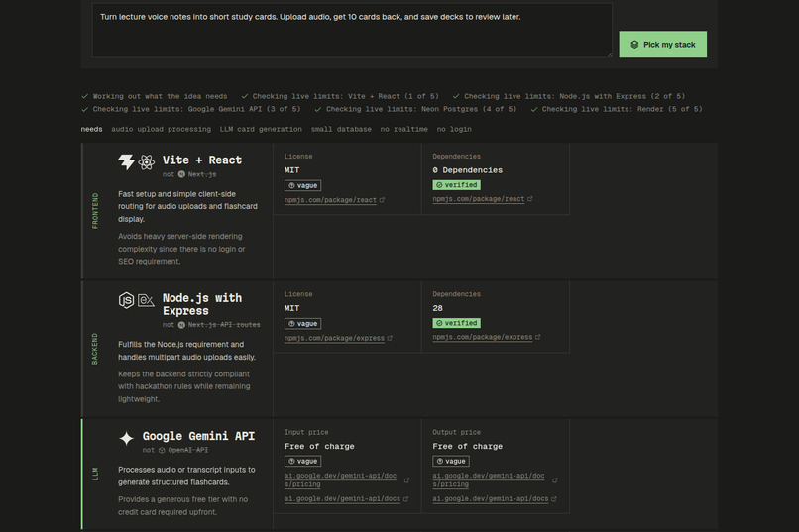This screenshot has height=532, width=799.
Task: Click the 'no login' needs tag
Action: click(x=454, y=130)
